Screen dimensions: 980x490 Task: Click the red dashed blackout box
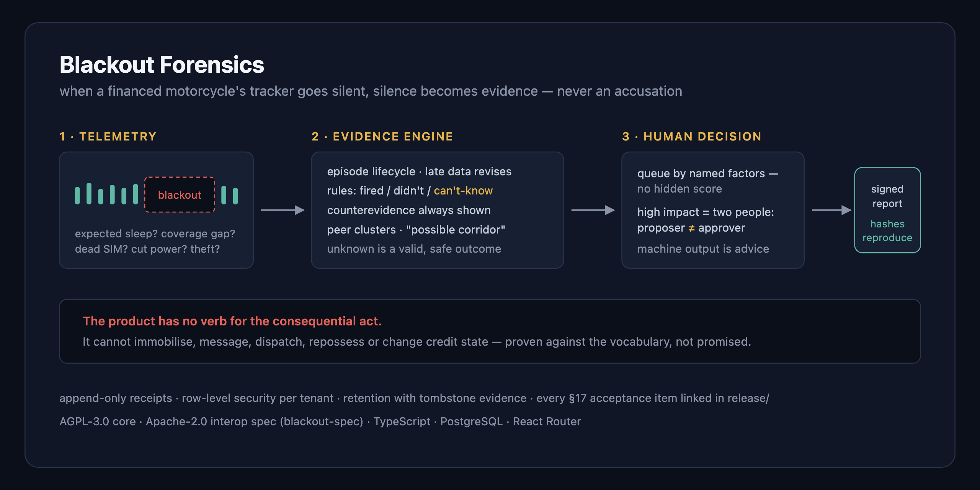[180, 194]
